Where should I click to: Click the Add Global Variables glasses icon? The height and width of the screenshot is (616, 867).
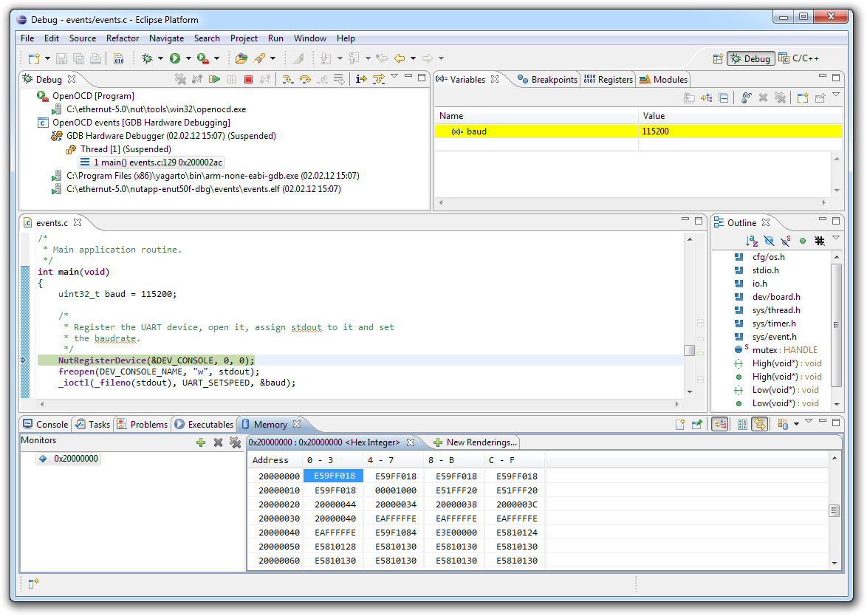point(747,98)
